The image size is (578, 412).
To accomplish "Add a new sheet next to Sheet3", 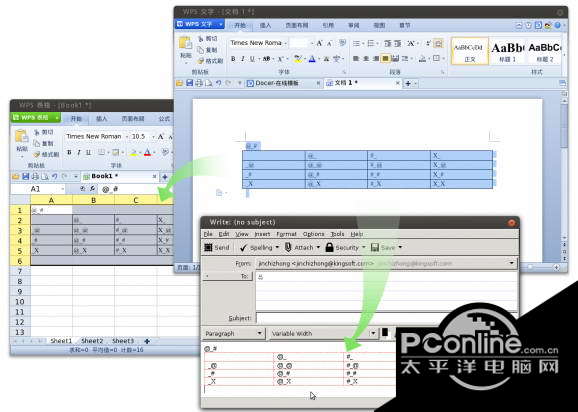I will [x=147, y=341].
